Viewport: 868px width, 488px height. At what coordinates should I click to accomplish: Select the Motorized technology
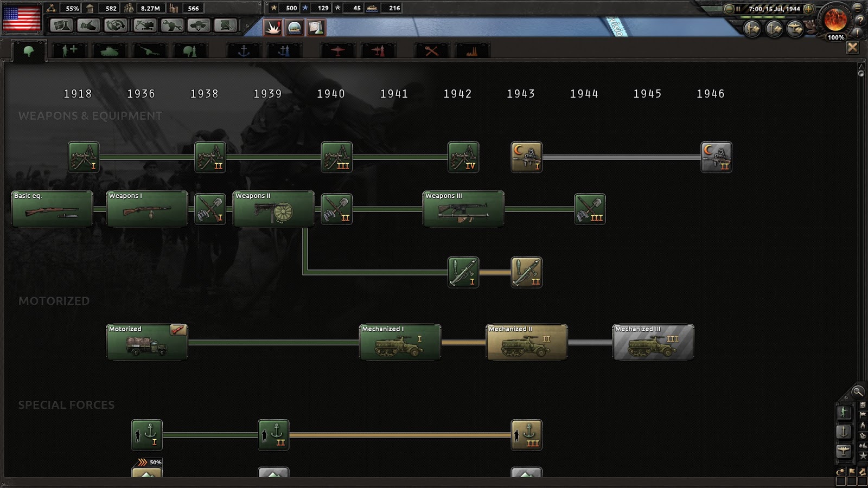[147, 342]
